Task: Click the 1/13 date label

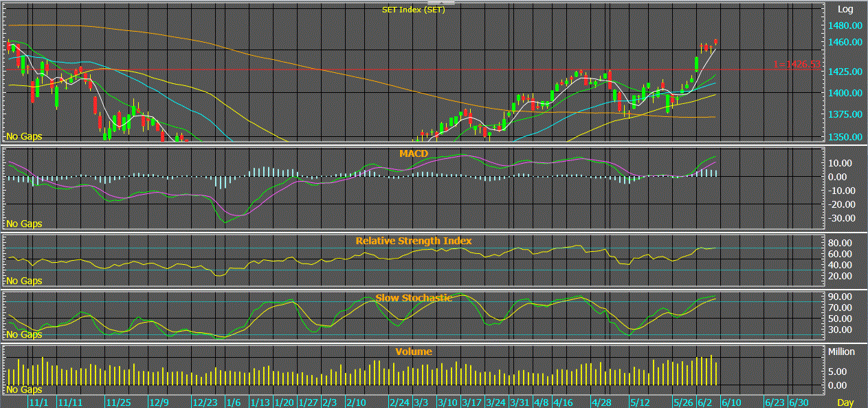Action: [260, 402]
